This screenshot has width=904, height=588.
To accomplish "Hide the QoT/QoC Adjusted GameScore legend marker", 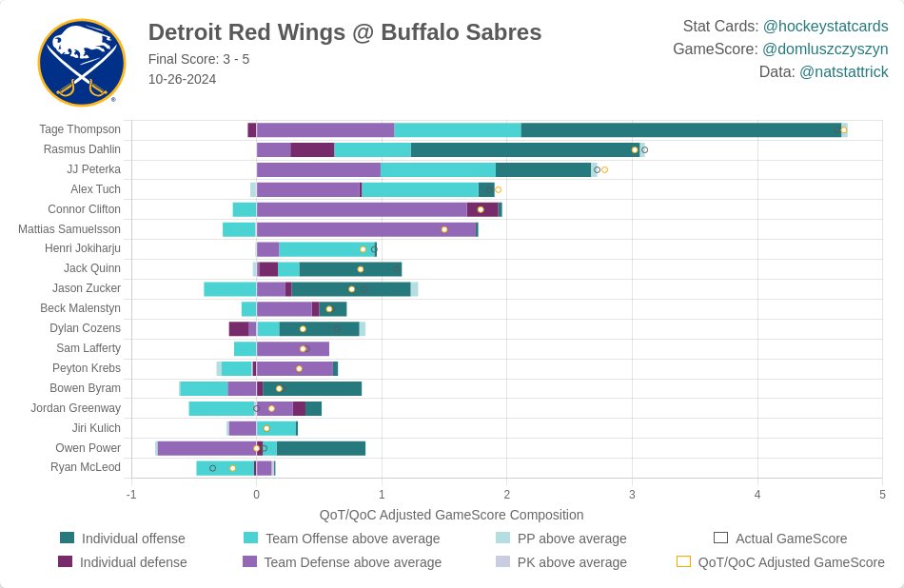I will click(683, 562).
